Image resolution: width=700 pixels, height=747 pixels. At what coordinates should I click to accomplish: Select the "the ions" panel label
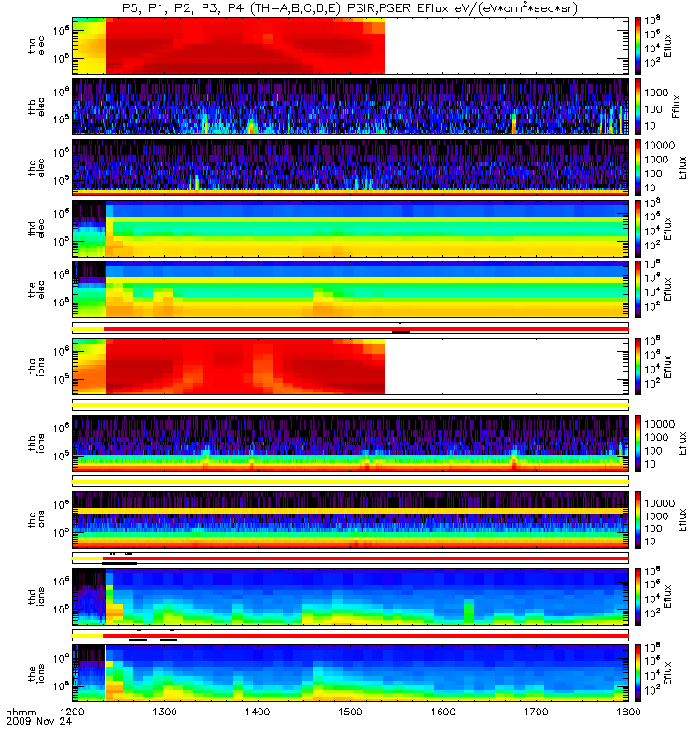pos(36,672)
